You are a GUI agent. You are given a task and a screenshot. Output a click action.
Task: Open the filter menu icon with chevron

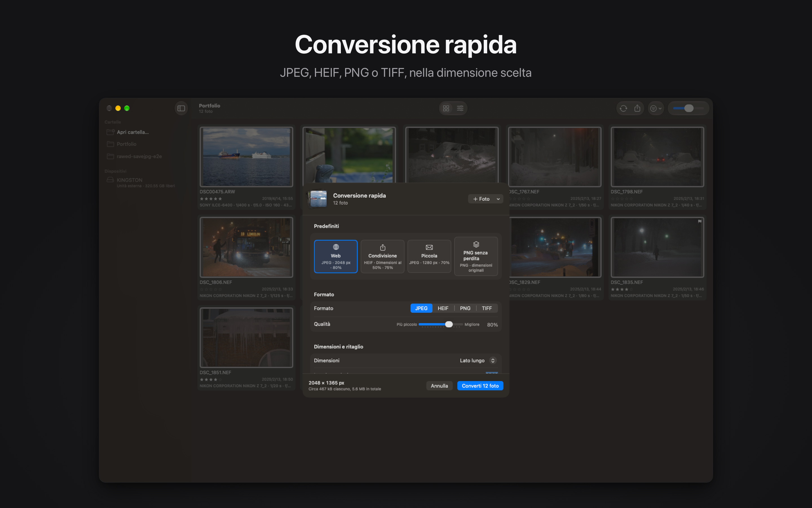(656, 108)
